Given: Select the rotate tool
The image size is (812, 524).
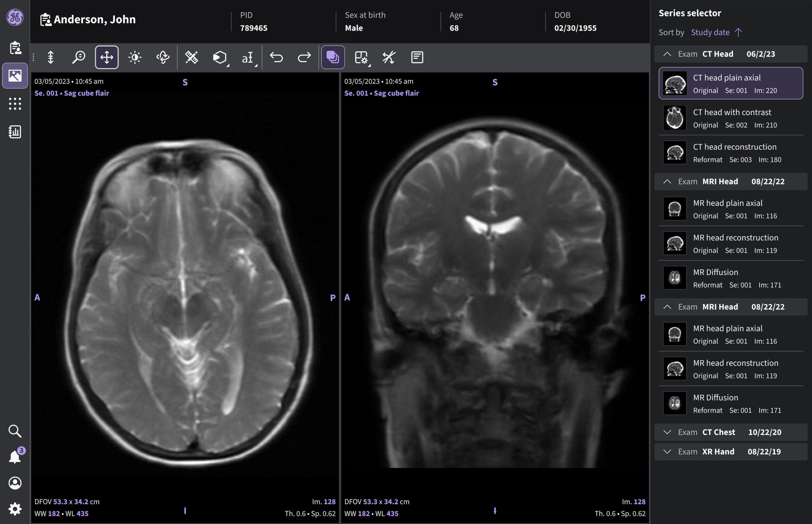Looking at the screenshot, I should click(163, 57).
